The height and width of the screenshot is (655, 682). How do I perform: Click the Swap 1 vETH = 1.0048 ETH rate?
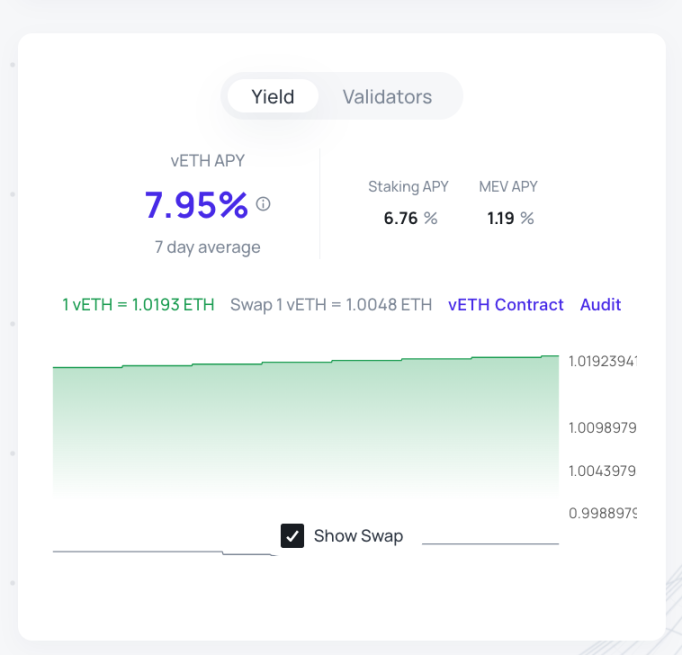[x=330, y=305]
